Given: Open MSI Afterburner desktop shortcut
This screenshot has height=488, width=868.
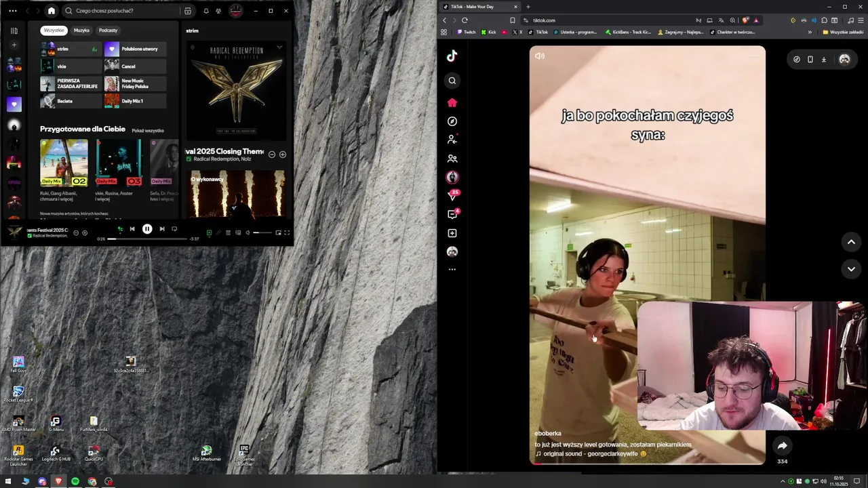Looking at the screenshot, I should click(206, 453).
